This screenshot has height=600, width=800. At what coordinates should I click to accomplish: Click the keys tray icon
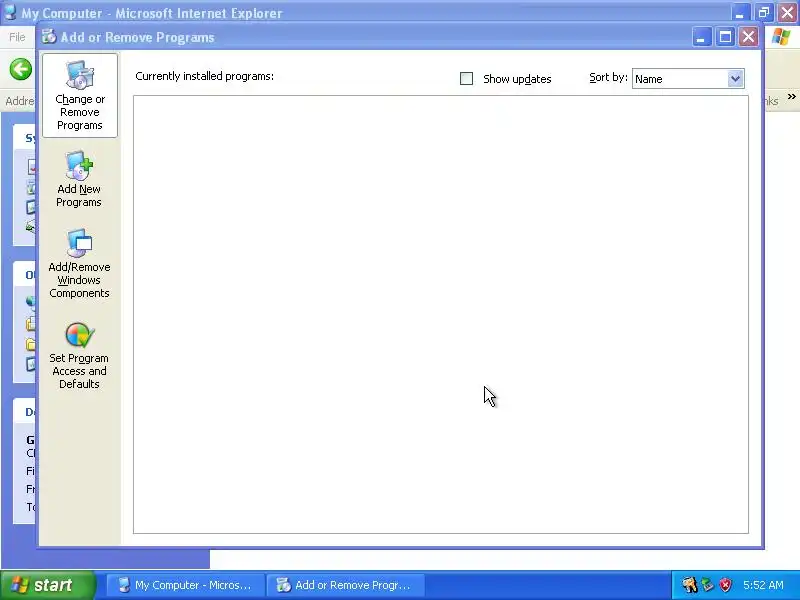689,585
